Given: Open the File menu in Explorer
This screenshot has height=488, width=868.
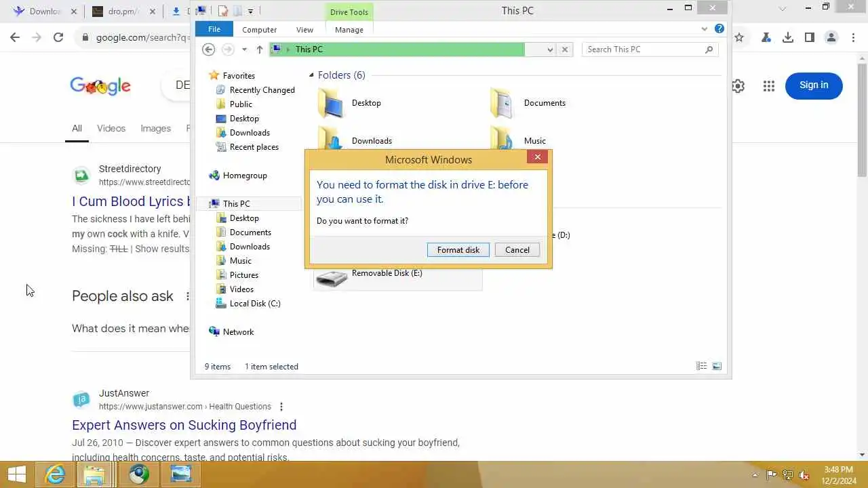Looking at the screenshot, I should [214, 29].
